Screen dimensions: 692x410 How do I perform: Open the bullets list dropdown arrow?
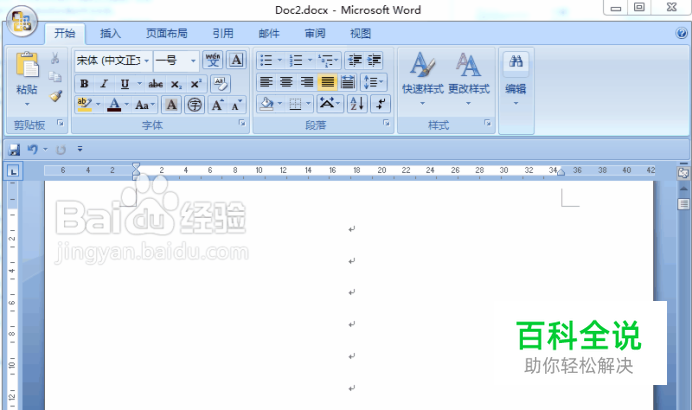279,60
